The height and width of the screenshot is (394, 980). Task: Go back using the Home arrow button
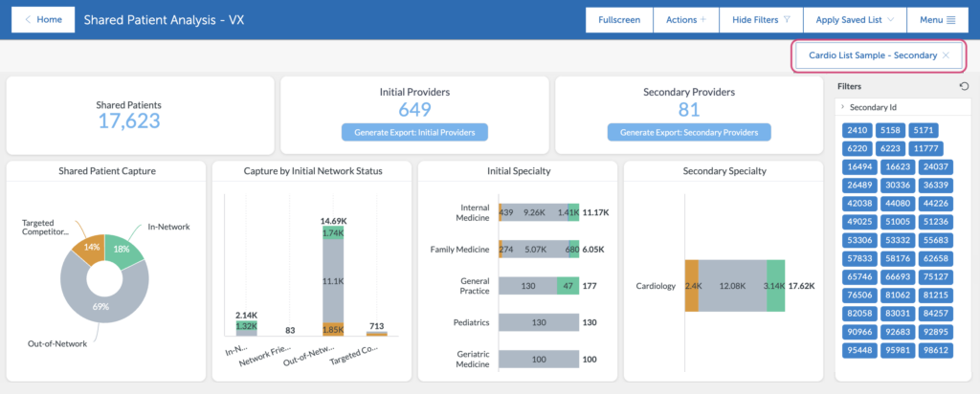(x=43, y=19)
